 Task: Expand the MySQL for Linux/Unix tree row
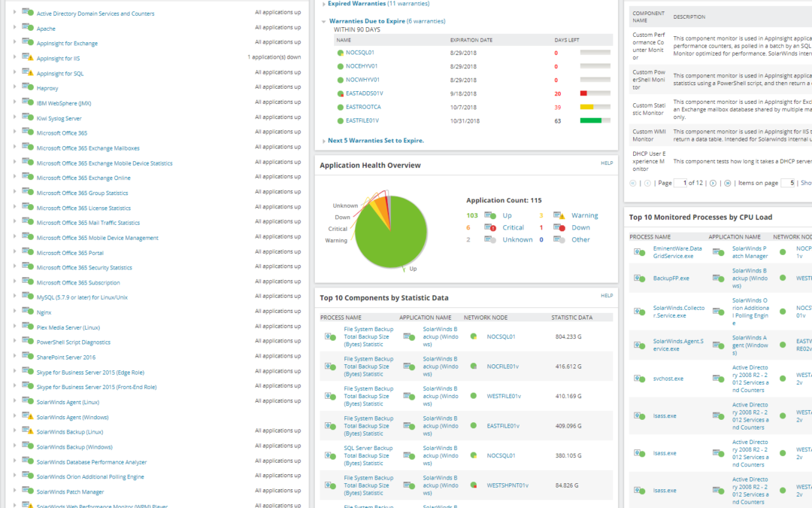[14, 296]
